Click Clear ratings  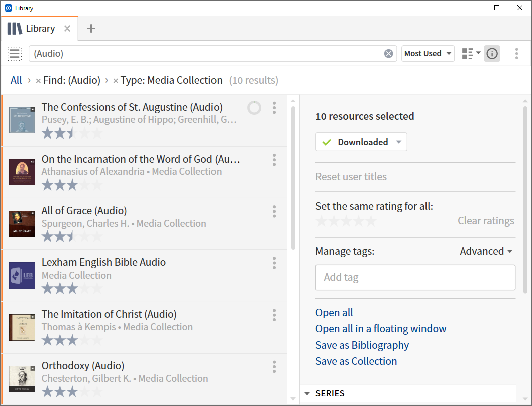click(486, 221)
